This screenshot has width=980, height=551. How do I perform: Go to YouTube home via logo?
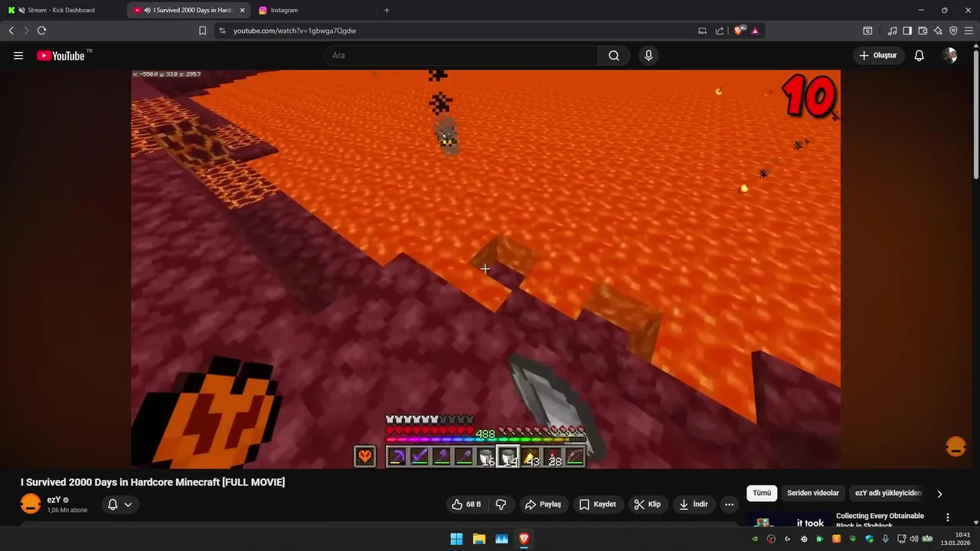point(61,56)
